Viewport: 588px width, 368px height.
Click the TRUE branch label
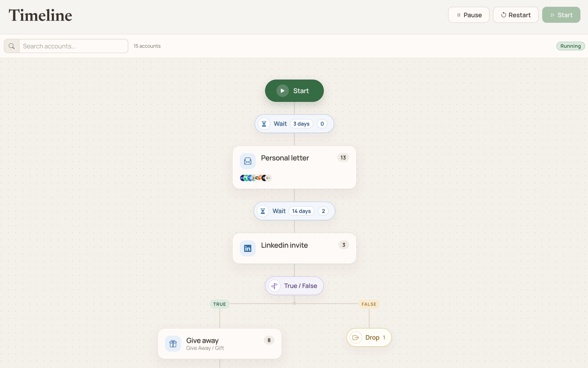pos(219,304)
